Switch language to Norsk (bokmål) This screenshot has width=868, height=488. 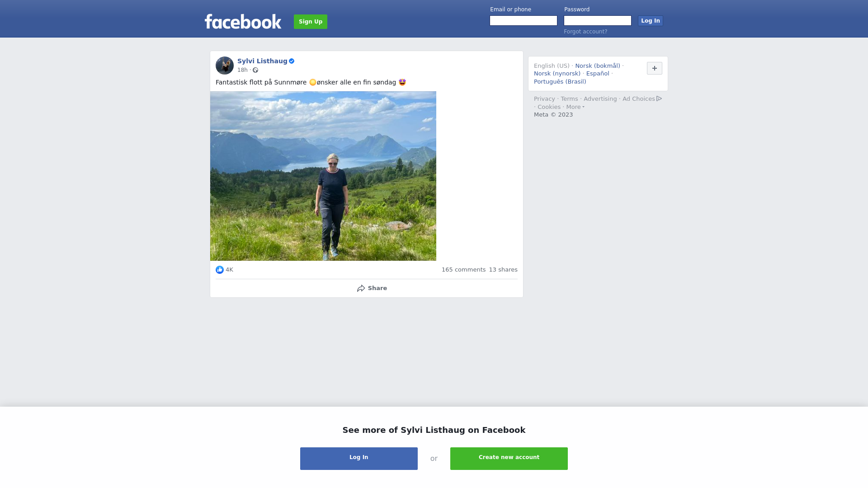tap(598, 66)
